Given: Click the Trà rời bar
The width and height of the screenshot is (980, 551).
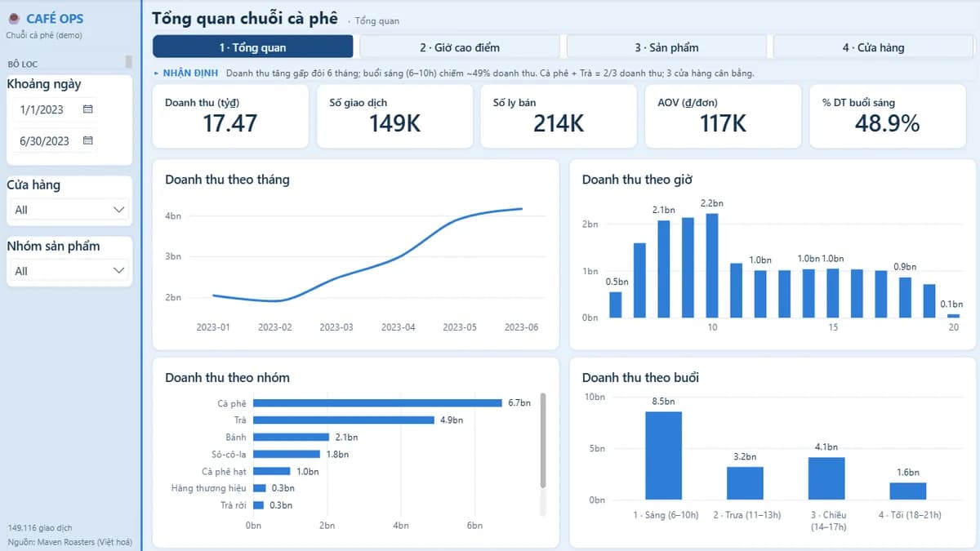Looking at the screenshot, I should click(259, 505).
